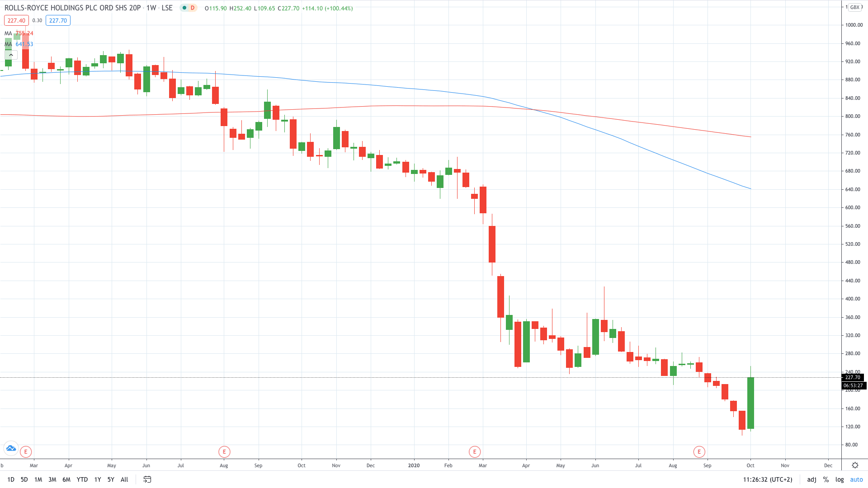868x488 pixels.
Task: Click the earnings marker near Mar 2019
Action: tap(26, 451)
